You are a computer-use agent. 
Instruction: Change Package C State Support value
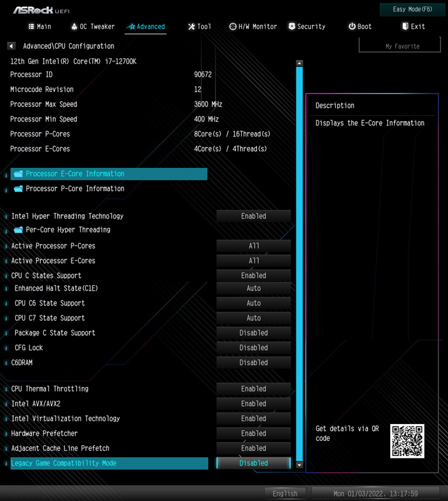[x=254, y=333]
